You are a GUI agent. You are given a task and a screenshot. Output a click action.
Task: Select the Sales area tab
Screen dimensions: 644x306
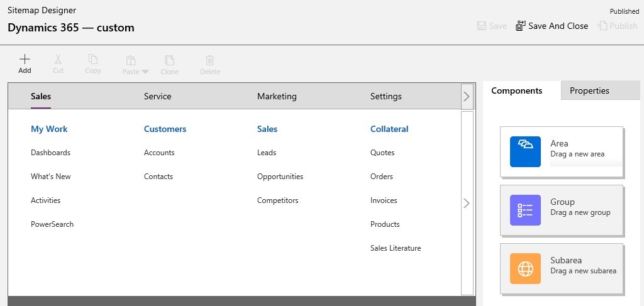(x=41, y=96)
